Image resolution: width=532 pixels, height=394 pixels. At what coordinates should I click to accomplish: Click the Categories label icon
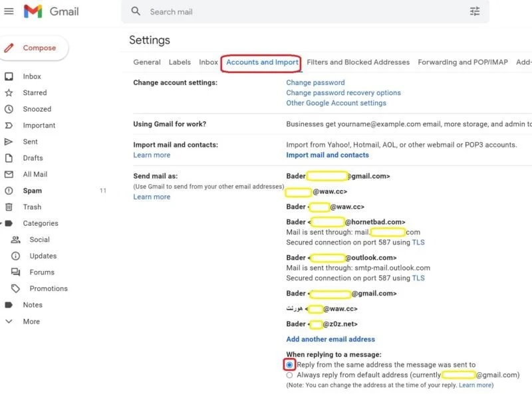click(x=9, y=223)
